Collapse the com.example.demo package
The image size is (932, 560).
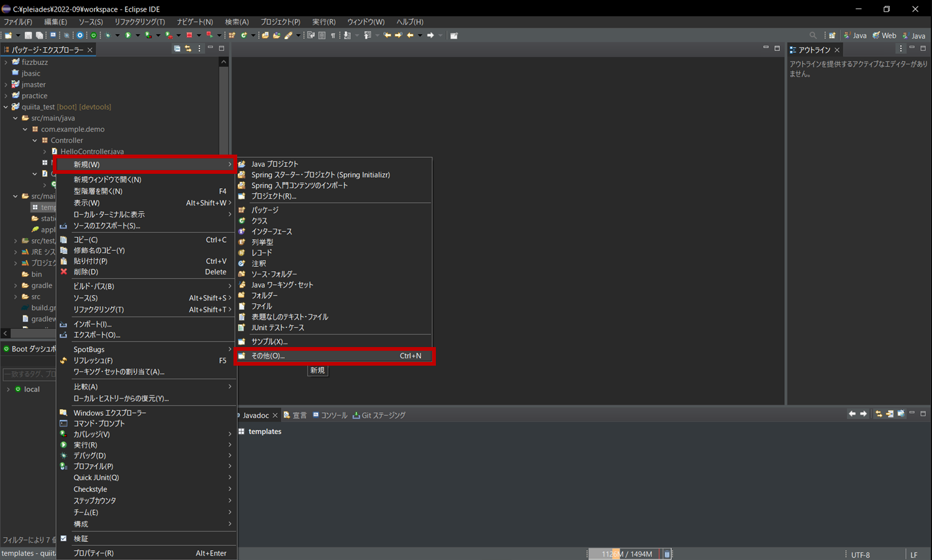25,129
